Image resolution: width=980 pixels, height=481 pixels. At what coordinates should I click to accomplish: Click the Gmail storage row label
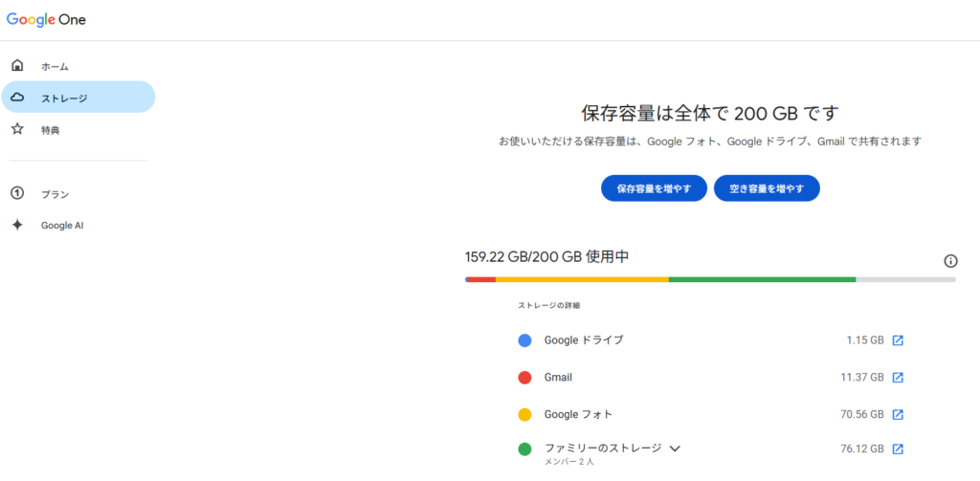tap(558, 377)
